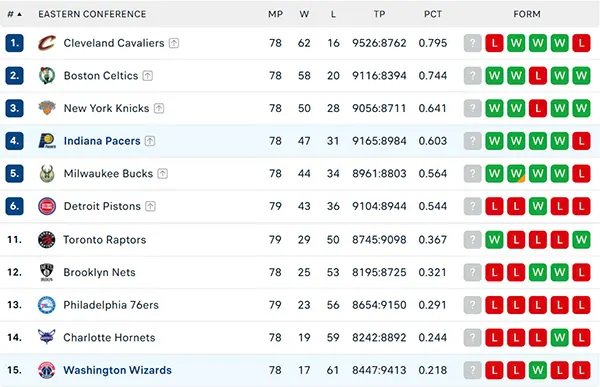Open the Brooklyn Nets team page
The height and width of the screenshot is (387, 600).
coord(99,272)
